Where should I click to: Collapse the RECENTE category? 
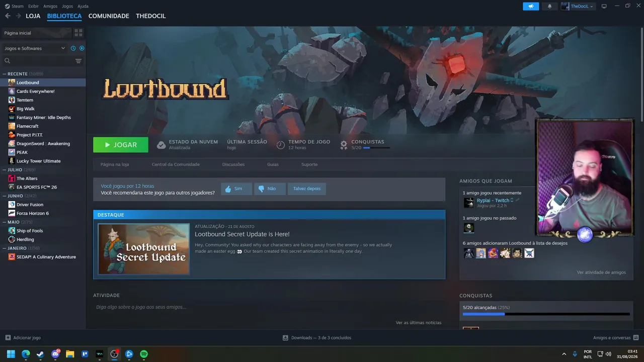tap(5, 74)
